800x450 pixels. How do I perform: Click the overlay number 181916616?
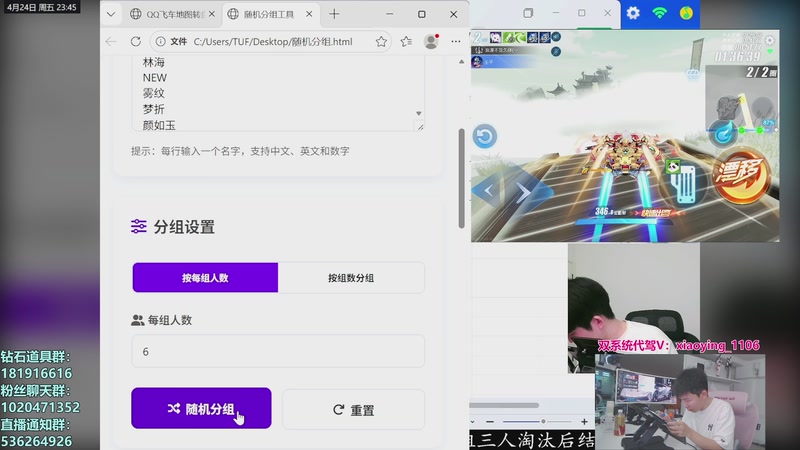36,373
